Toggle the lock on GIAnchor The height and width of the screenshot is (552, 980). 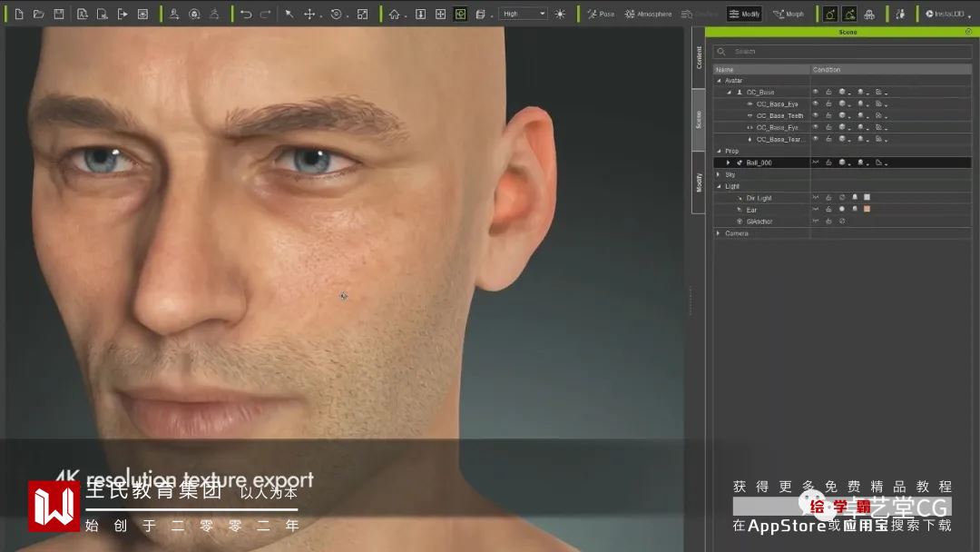pos(828,222)
